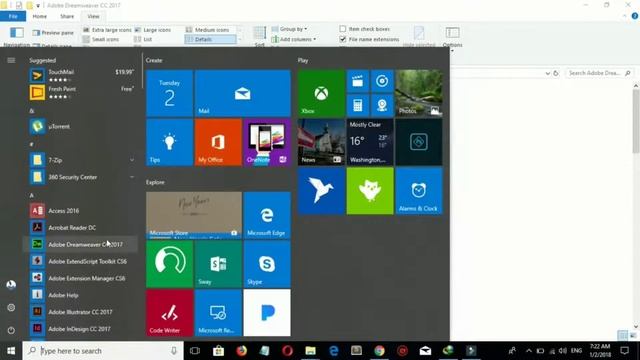Screen dimensions: 640x360
Task: Open the Sort by dropdown in ribbon
Action: [260, 36]
